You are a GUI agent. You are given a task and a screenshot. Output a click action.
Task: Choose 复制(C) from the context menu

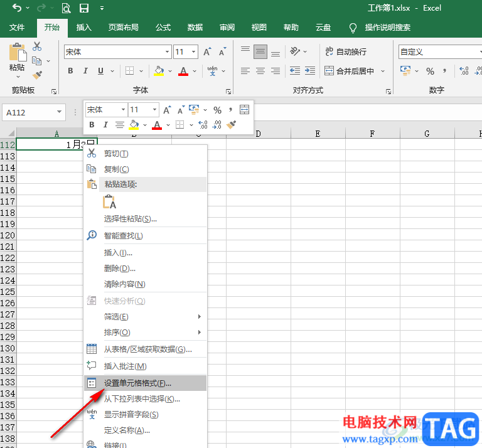point(145,169)
